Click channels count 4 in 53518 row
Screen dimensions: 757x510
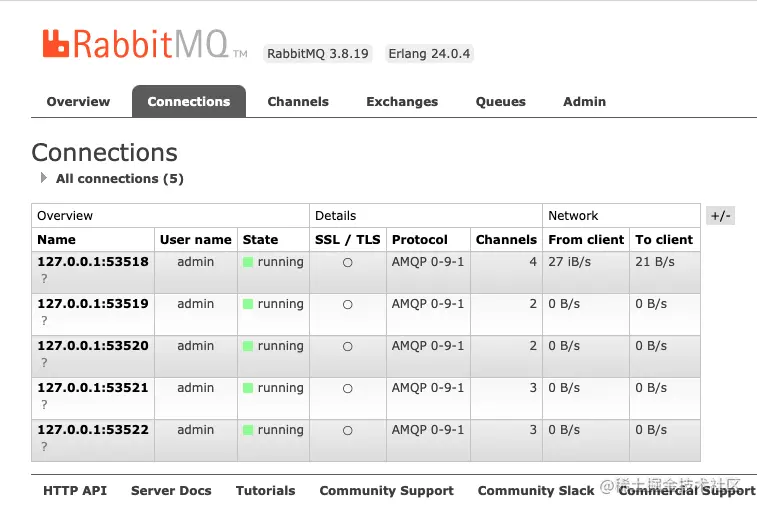[533, 262]
